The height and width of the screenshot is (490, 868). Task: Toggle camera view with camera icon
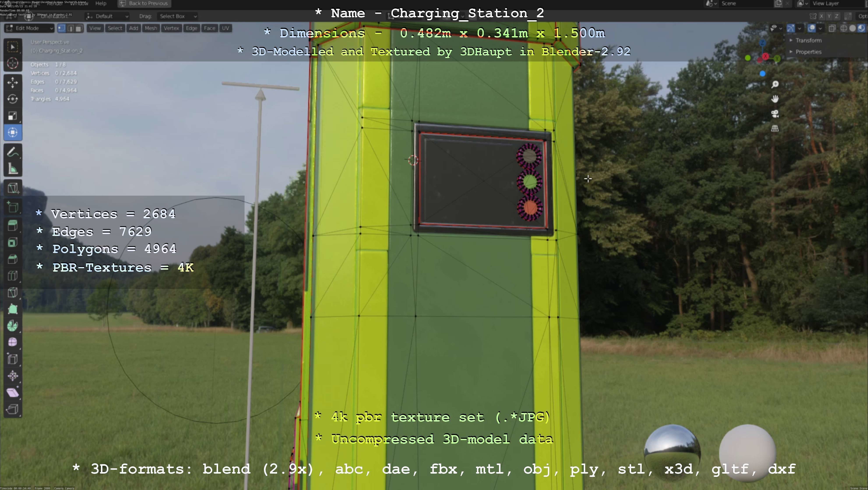pos(775,114)
